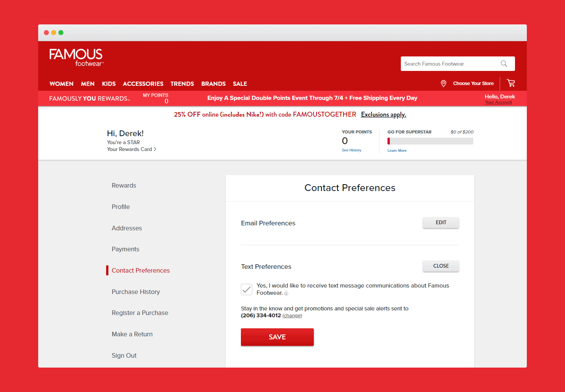View Purchase History in the sidebar

click(136, 292)
